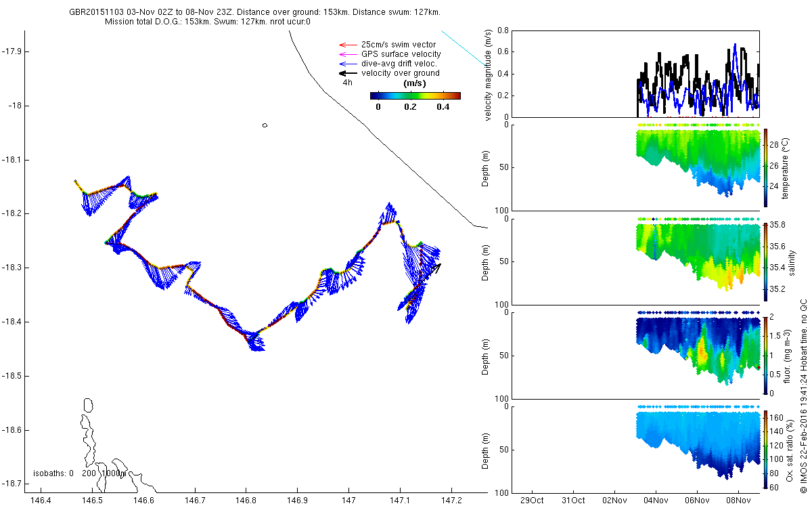The height and width of the screenshot is (508, 812).
Task: Click the blue dive-avg drift legend arrow
Action: pos(347,64)
